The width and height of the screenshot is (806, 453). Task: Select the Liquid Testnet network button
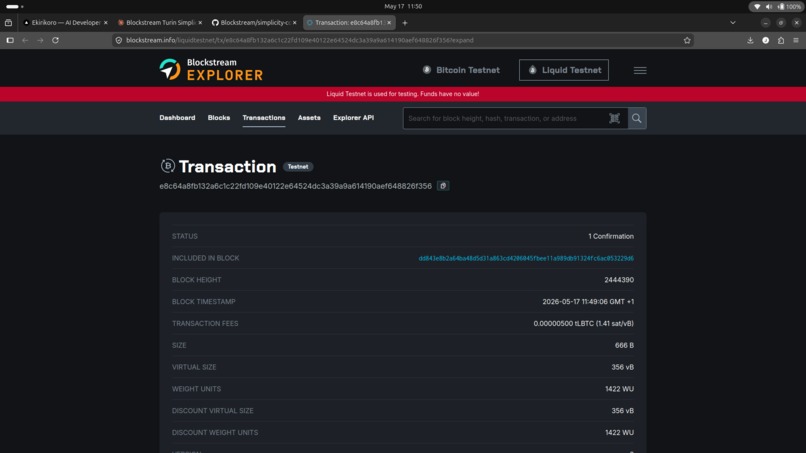click(x=563, y=70)
